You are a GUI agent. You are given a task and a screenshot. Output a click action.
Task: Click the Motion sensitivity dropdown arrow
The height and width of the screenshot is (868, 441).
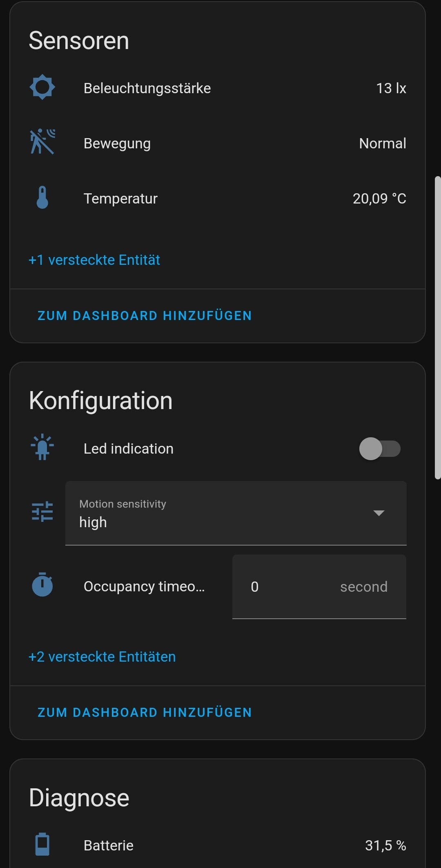pos(379,513)
